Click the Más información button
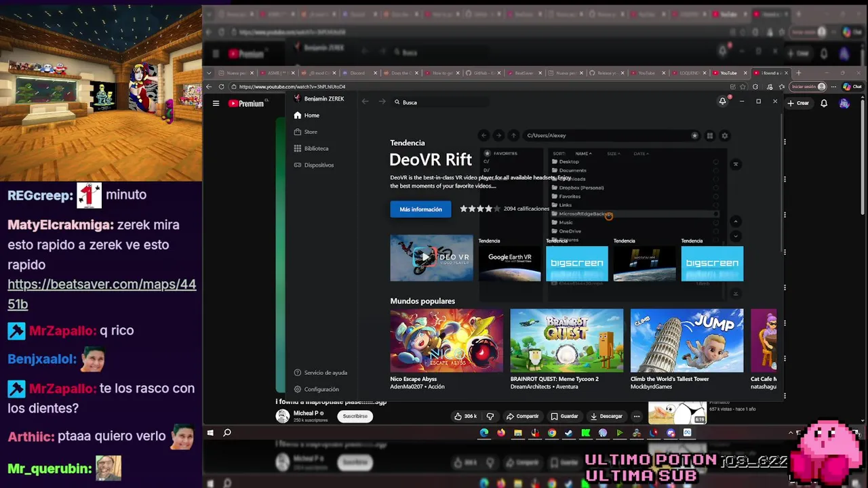 (x=420, y=209)
